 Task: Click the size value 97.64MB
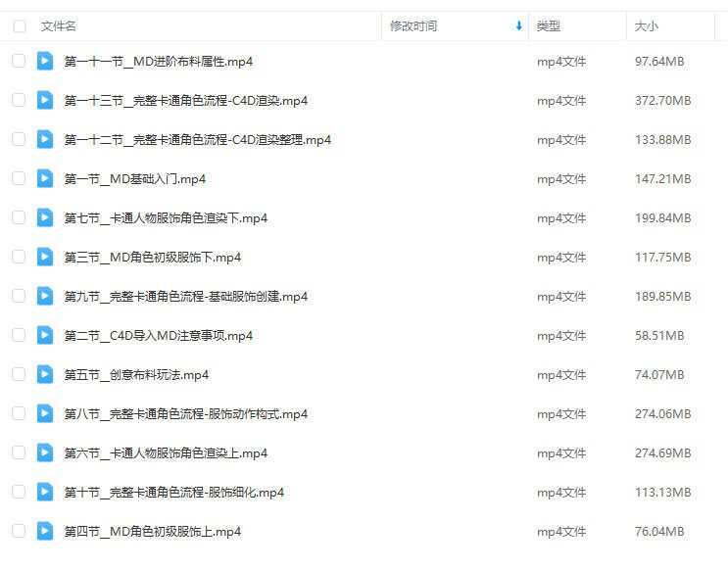[x=659, y=62]
